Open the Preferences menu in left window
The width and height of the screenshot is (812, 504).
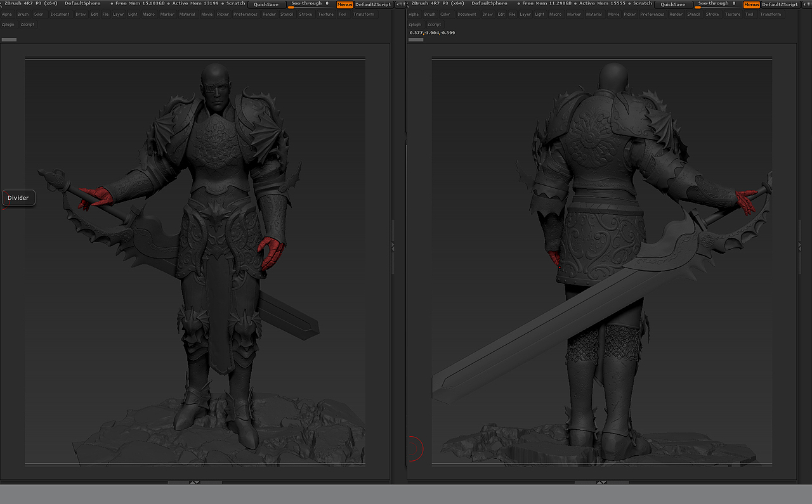tap(246, 14)
